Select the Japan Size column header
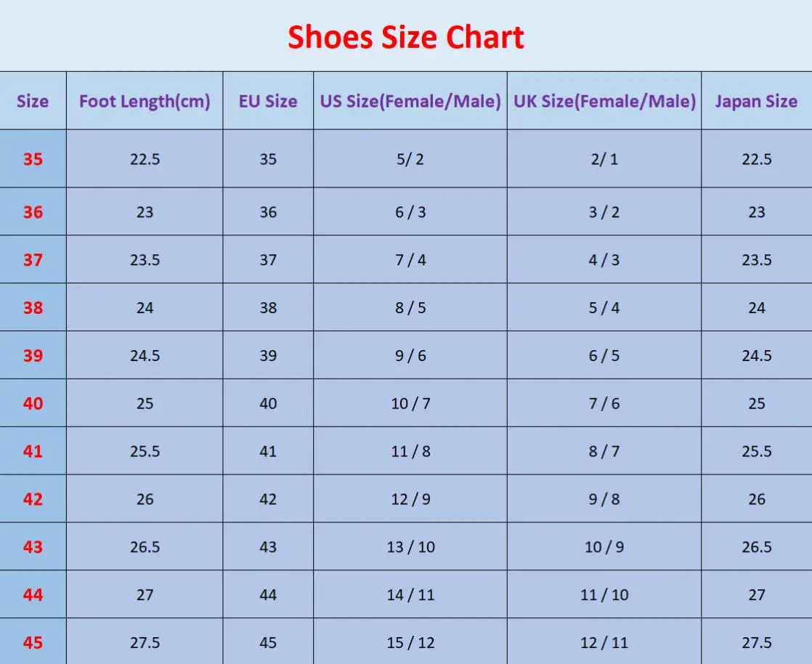Image resolution: width=812 pixels, height=664 pixels. pyautogui.click(x=756, y=101)
